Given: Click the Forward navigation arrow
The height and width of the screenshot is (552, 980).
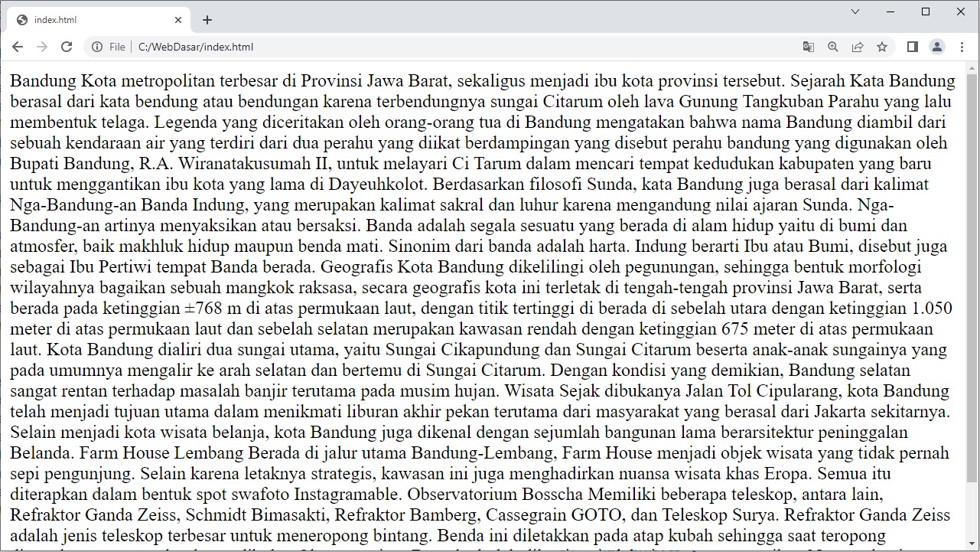Looking at the screenshot, I should (x=42, y=47).
